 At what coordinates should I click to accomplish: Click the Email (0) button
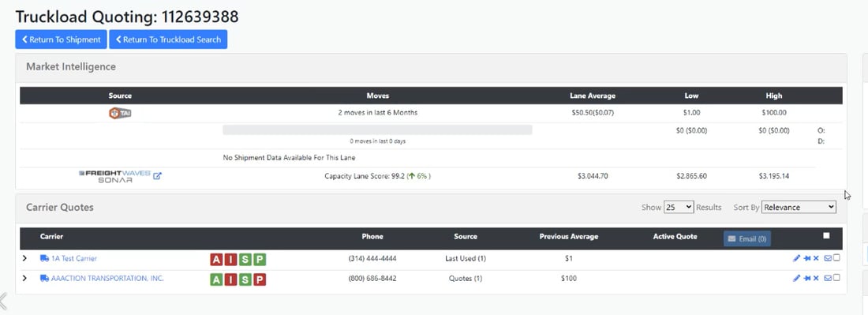(x=746, y=239)
